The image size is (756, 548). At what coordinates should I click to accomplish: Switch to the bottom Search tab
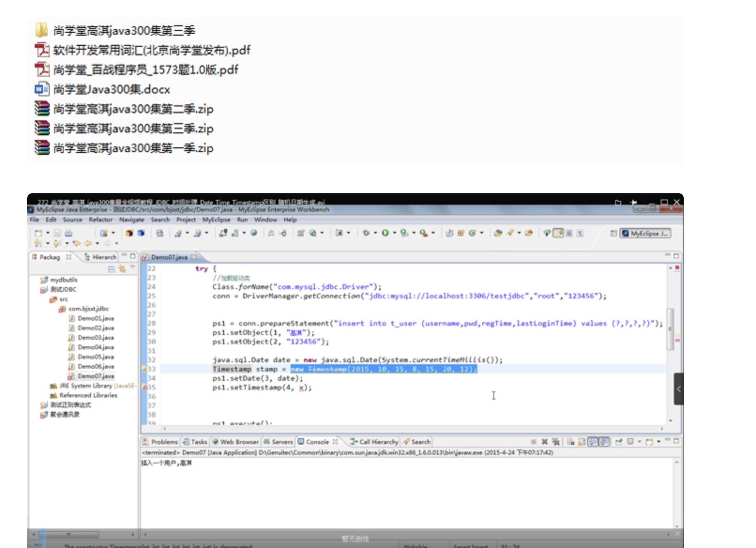point(417,441)
